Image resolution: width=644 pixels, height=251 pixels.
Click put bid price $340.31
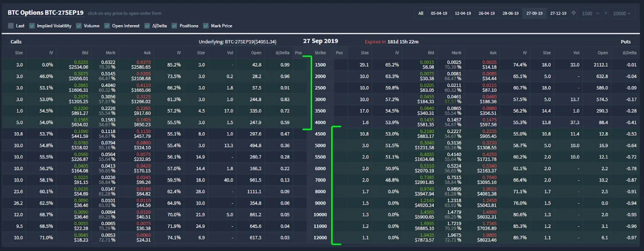coord(425,113)
